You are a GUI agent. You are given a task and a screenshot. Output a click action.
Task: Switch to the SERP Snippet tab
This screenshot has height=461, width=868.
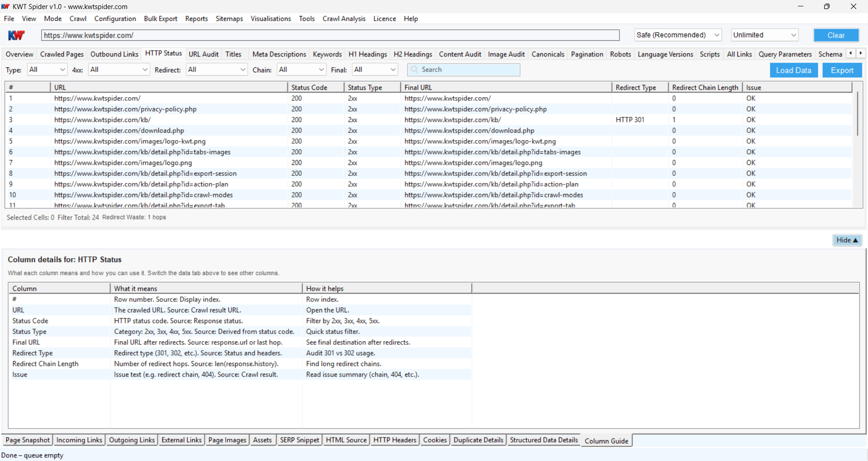(x=299, y=440)
